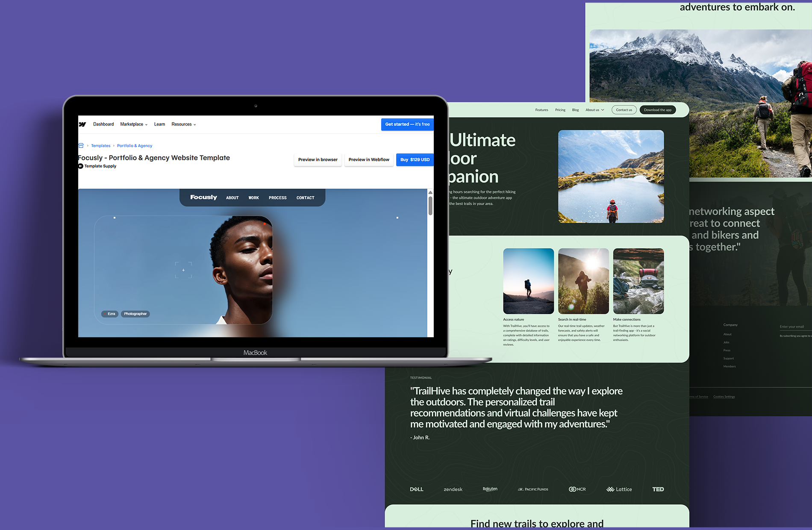Click the Template Supply avatar icon

pyautogui.click(x=81, y=166)
